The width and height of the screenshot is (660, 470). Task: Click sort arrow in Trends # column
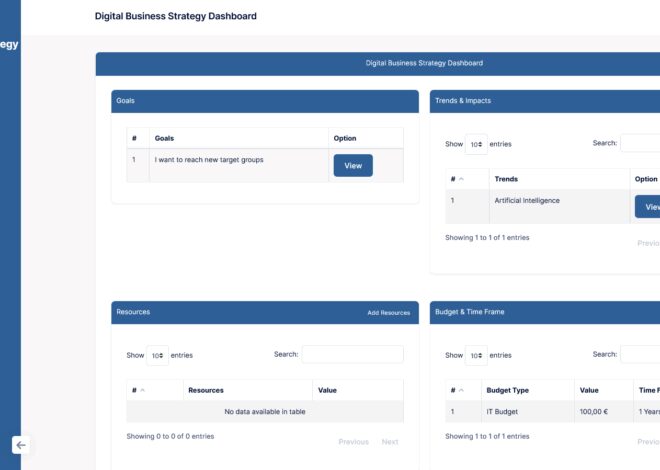[461, 179]
